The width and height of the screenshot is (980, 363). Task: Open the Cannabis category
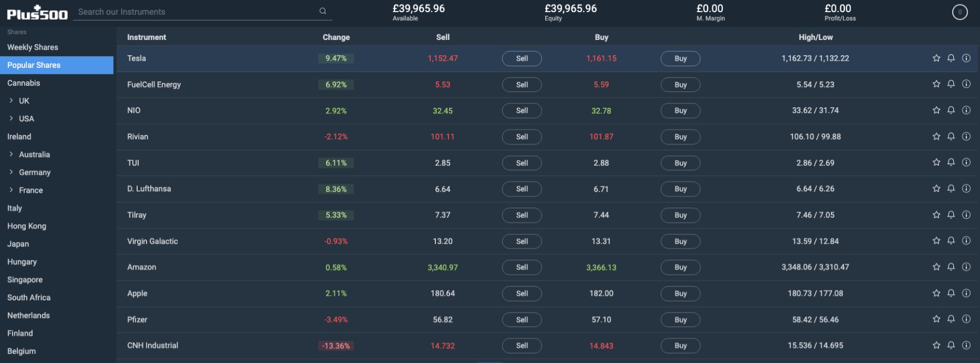(23, 83)
